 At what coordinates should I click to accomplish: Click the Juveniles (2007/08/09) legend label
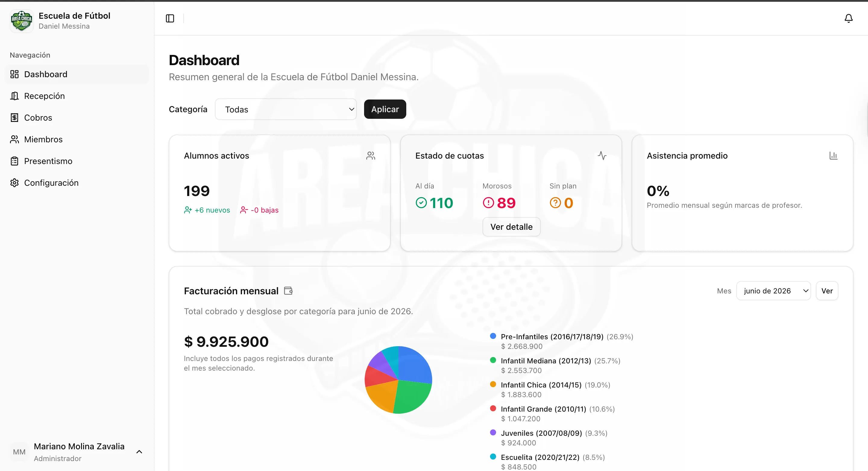click(x=542, y=433)
